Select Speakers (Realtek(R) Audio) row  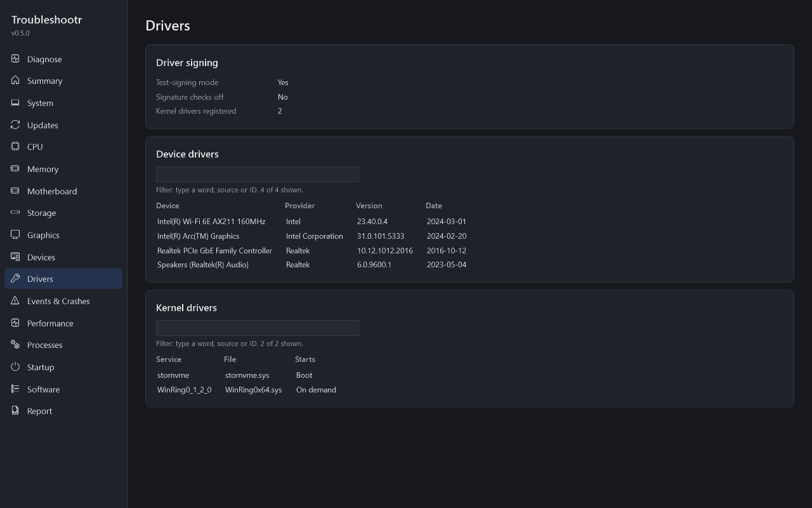pyautogui.click(x=312, y=265)
